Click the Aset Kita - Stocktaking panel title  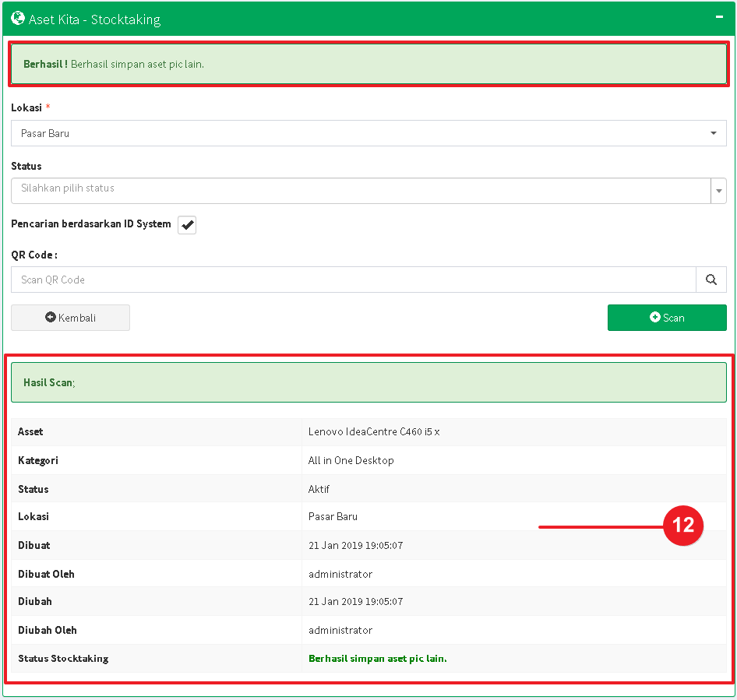[94, 19]
